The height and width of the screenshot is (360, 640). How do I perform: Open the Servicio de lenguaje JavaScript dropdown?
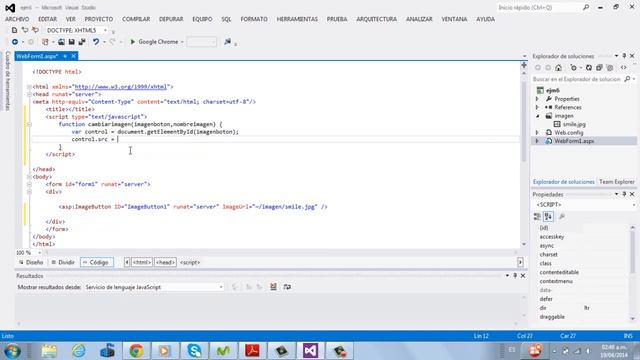(221, 287)
